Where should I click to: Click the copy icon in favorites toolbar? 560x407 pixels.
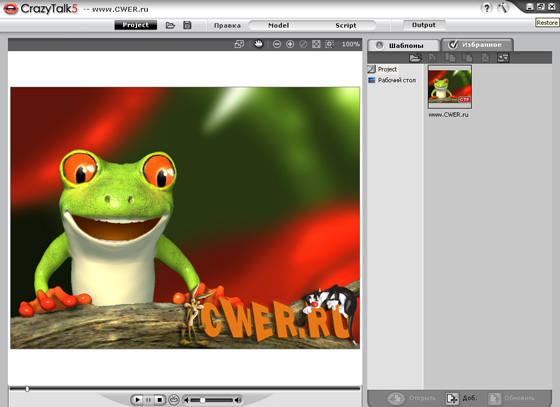click(x=450, y=57)
